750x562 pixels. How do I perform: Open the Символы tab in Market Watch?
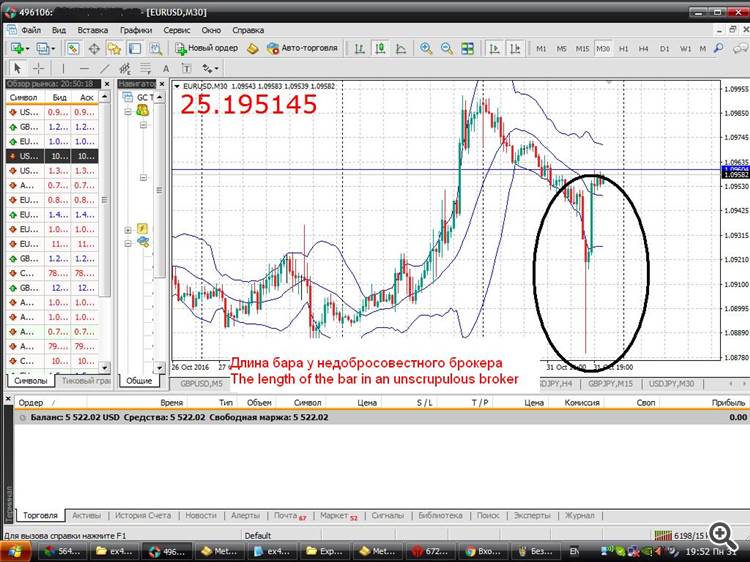click(31, 381)
